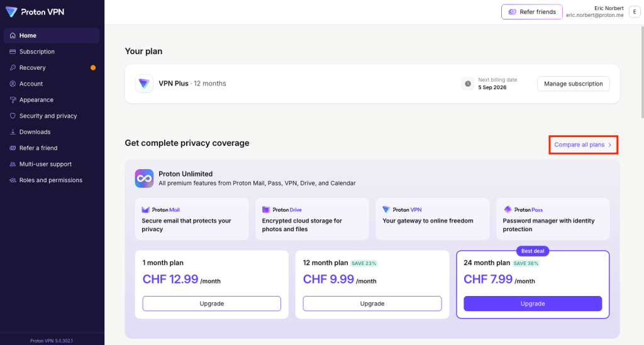The width and height of the screenshot is (644, 345).
Task: Click Manage subscription button
Action: (x=574, y=84)
